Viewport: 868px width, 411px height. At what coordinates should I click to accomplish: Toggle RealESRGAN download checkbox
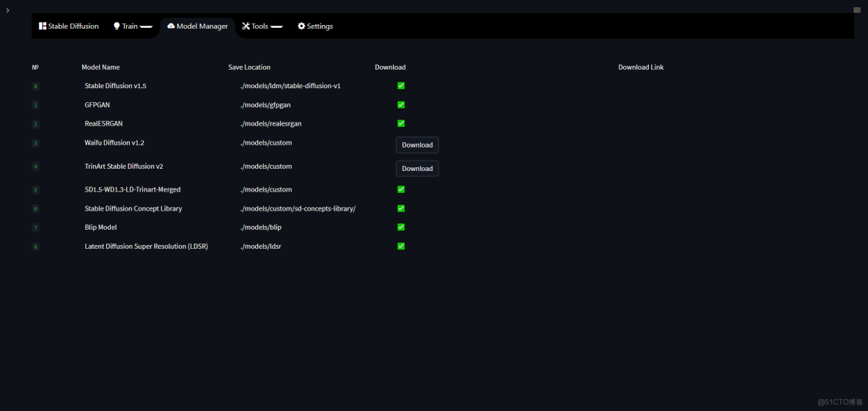401,123
